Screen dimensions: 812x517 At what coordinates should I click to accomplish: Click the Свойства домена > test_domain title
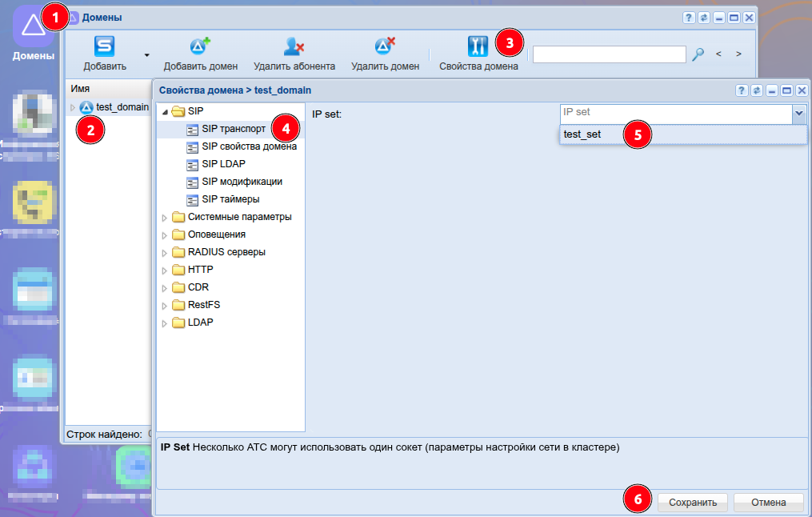pyautogui.click(x=235, y=90)
